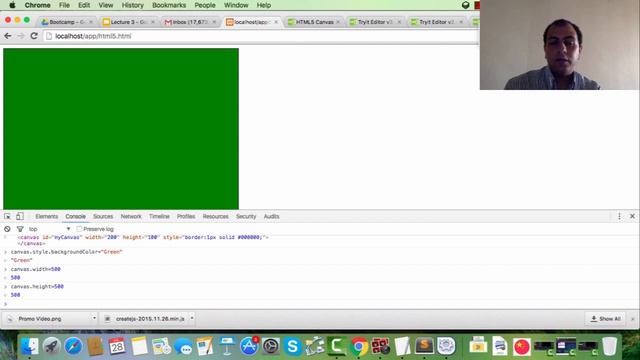640x360 pixels.
Task: Open Calendar showing 28 in the dock
Action: pos(117,347)
